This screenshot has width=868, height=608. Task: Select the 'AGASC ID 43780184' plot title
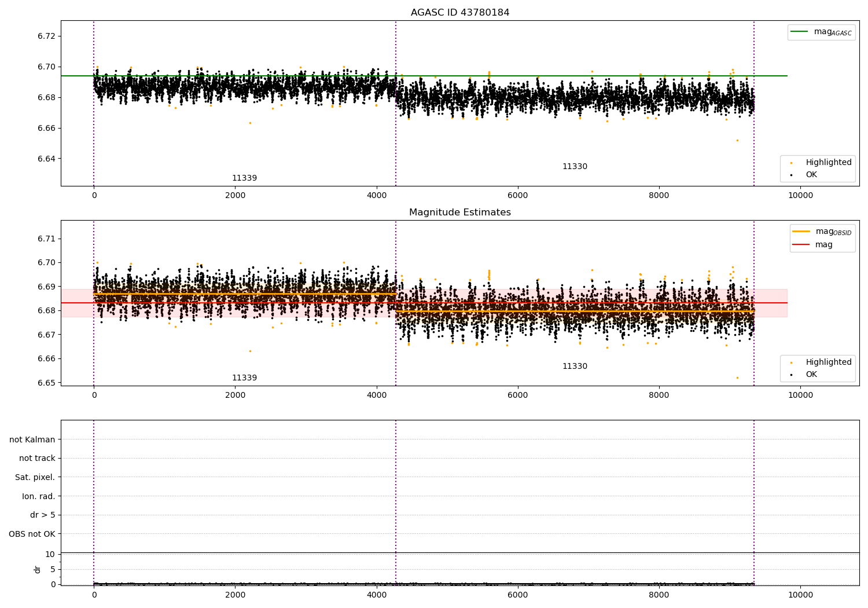tap(460, 13)
